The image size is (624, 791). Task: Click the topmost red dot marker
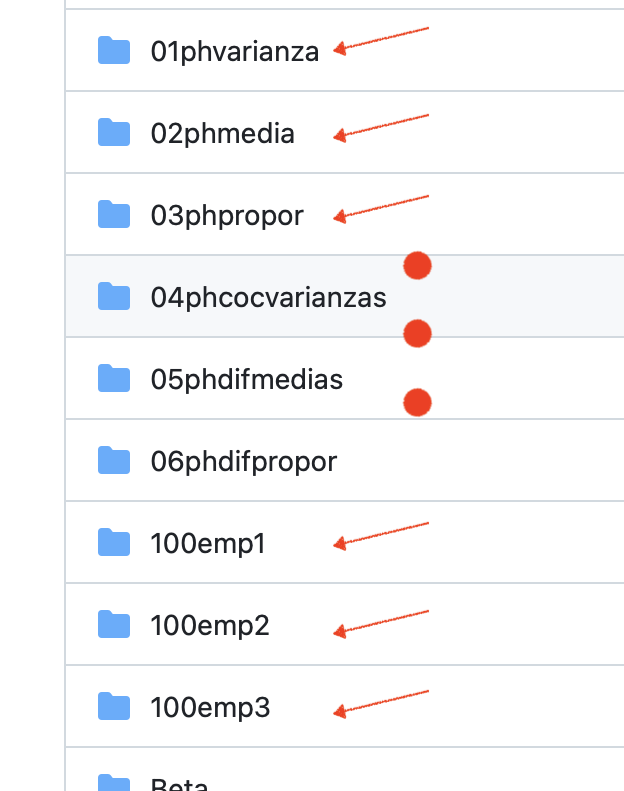(x=417, y=265)
